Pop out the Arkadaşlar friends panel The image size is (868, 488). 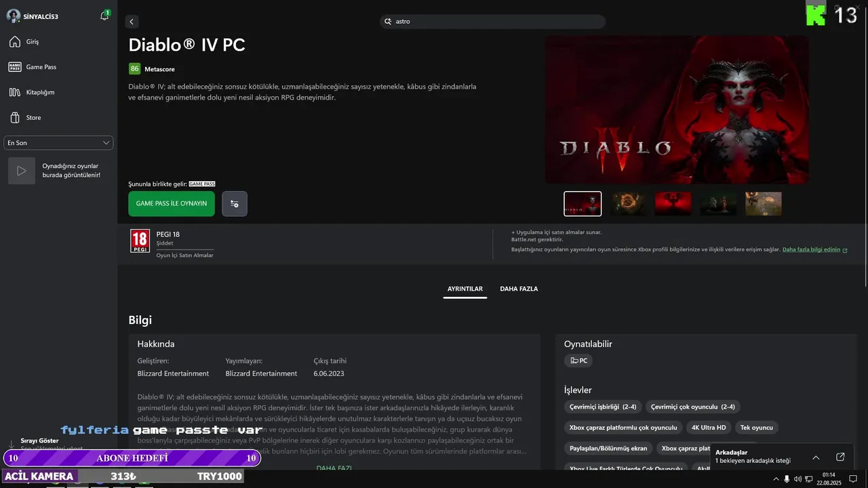pos(840,457)
